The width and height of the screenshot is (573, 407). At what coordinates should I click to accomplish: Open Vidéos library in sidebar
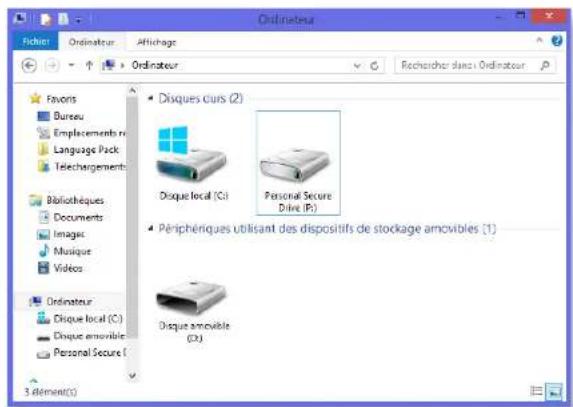tap(68, 268)
